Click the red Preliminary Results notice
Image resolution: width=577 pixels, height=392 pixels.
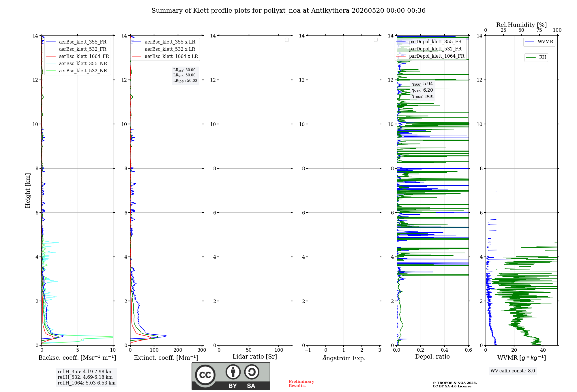coord(301,384)
